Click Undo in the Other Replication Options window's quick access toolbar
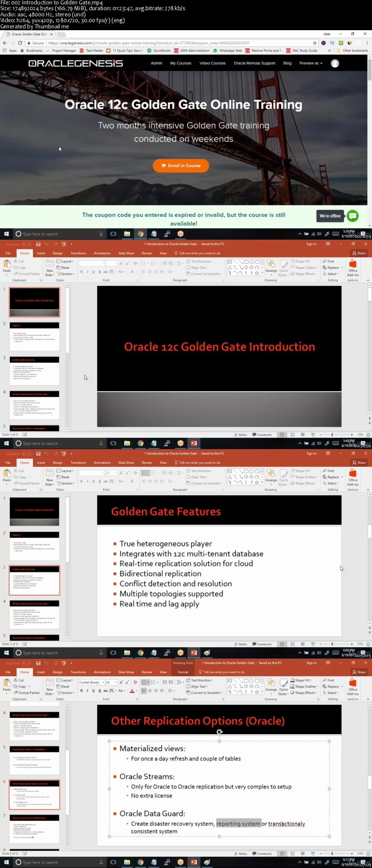 point(46,663)
